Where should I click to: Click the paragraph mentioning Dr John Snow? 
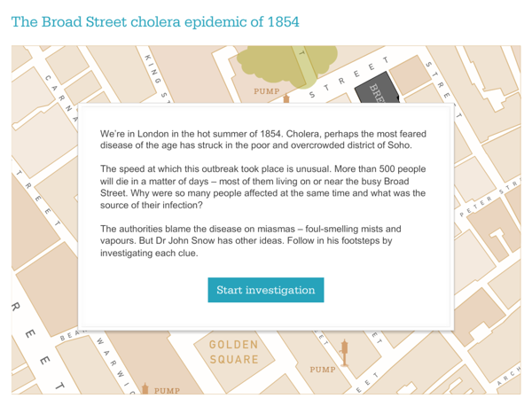(250, 241)
